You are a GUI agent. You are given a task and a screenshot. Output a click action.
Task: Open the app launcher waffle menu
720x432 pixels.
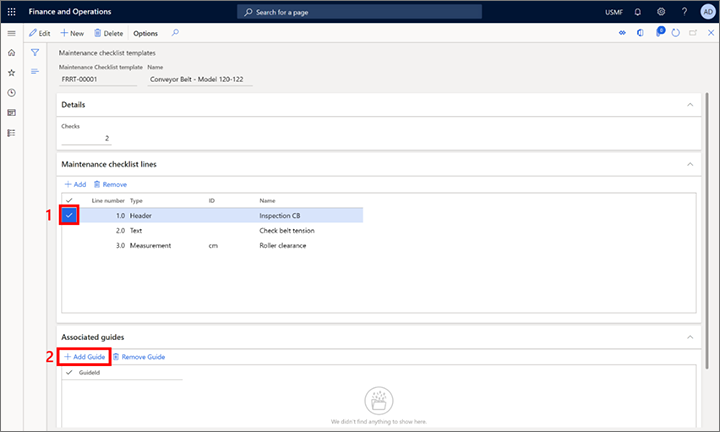click(x=12, y=11)
